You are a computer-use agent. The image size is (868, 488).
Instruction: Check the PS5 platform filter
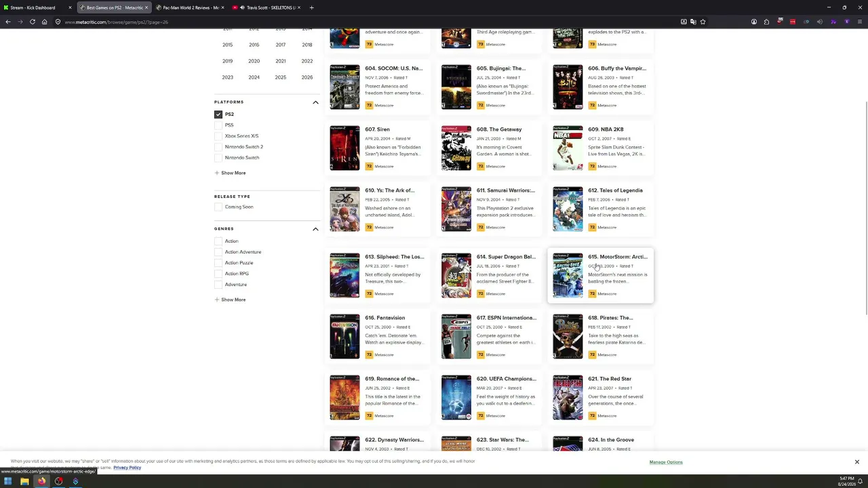218,125
